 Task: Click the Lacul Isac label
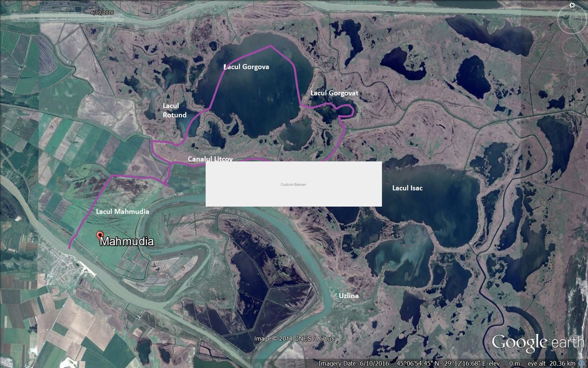407,188
